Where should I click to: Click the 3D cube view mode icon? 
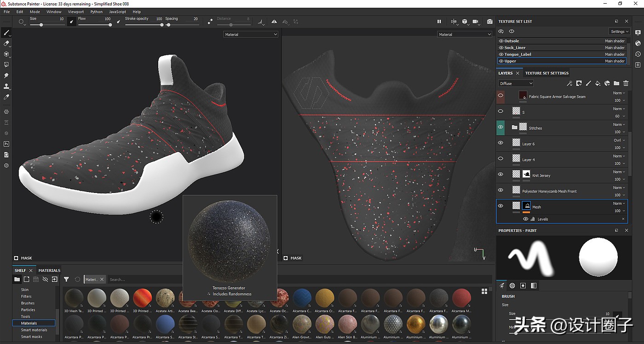(465, 21)
